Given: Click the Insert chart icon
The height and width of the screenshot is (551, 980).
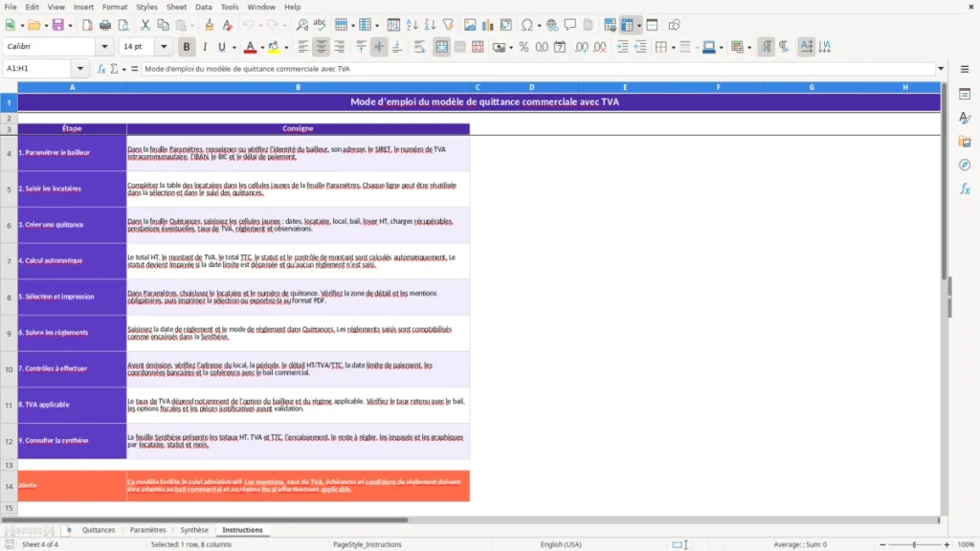Looking at the screenshot, I should coord(487,25).
